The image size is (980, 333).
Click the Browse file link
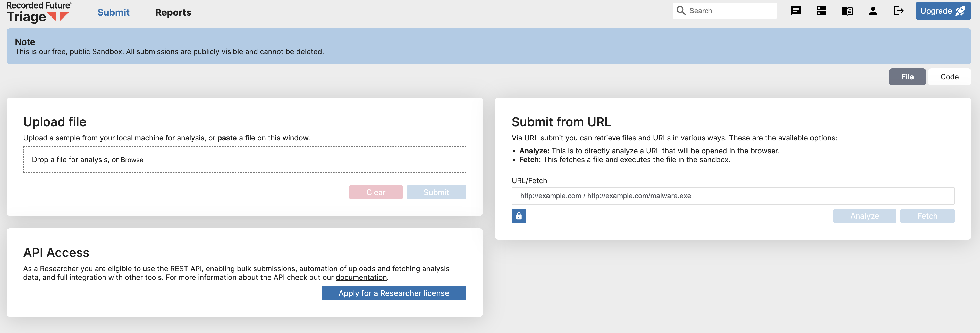pyautogui.click(x=132, y=160)
